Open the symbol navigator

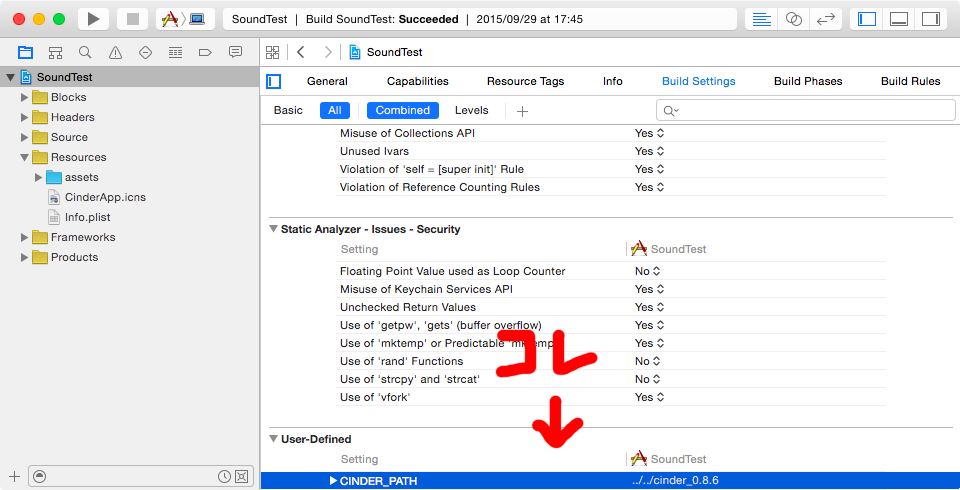pos(55,52)
